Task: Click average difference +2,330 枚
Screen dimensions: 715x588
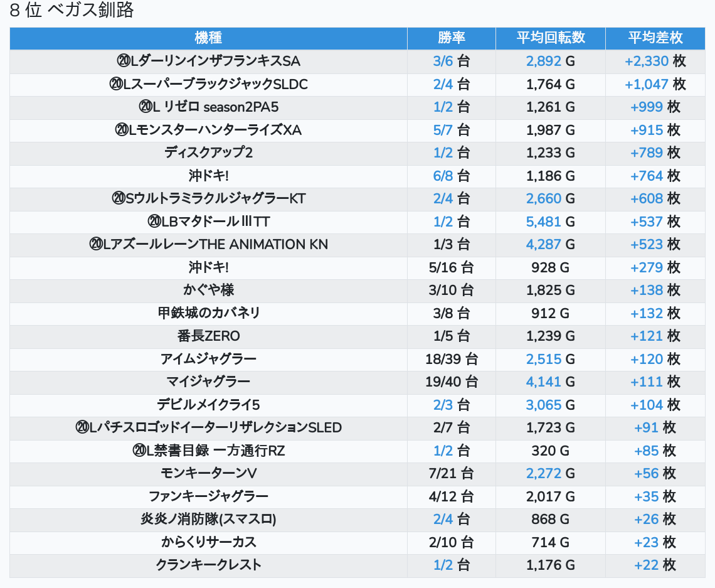Action: pos(655,61)
